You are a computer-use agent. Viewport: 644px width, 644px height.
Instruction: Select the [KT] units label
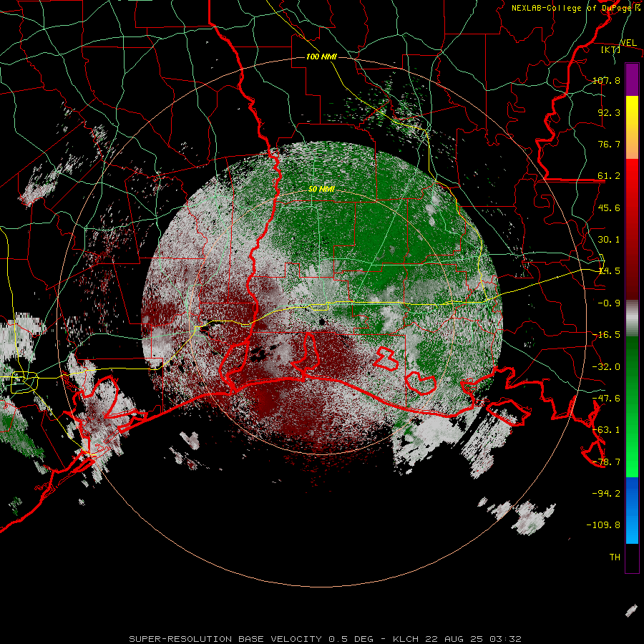tap(610, 49)
